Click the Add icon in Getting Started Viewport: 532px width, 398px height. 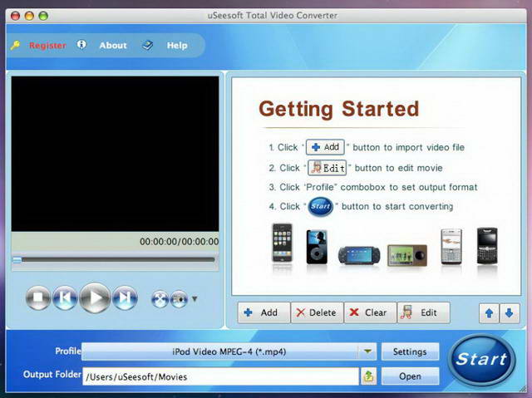pyautogui.click(x=325, y=147)
